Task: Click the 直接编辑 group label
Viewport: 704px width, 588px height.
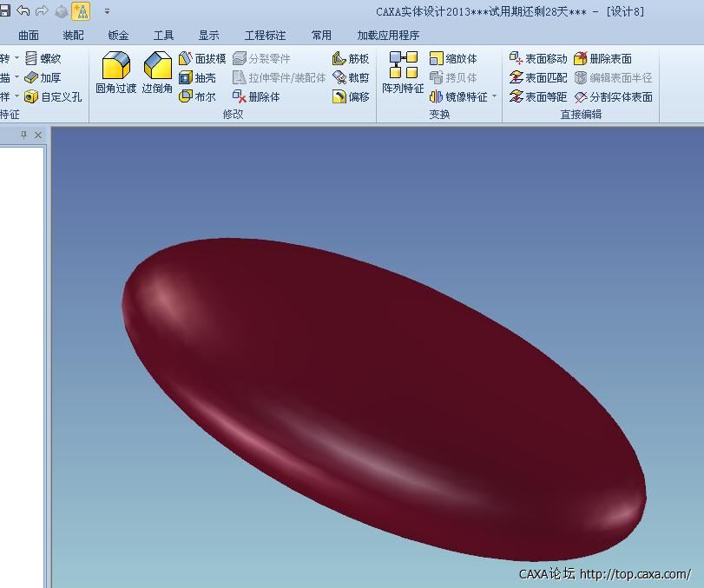Action: (x=581, y=114)
